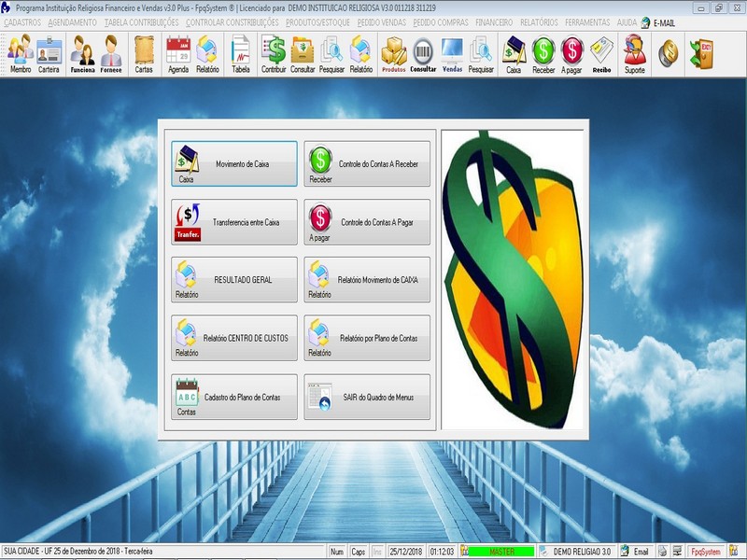Open the Pesquisar icon next to Consultar contributions

click(331, 54)
